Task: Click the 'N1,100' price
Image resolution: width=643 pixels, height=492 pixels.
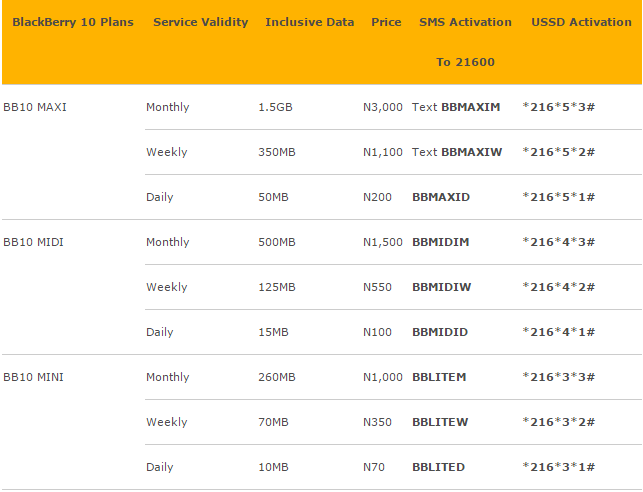Action: point(383,152)
